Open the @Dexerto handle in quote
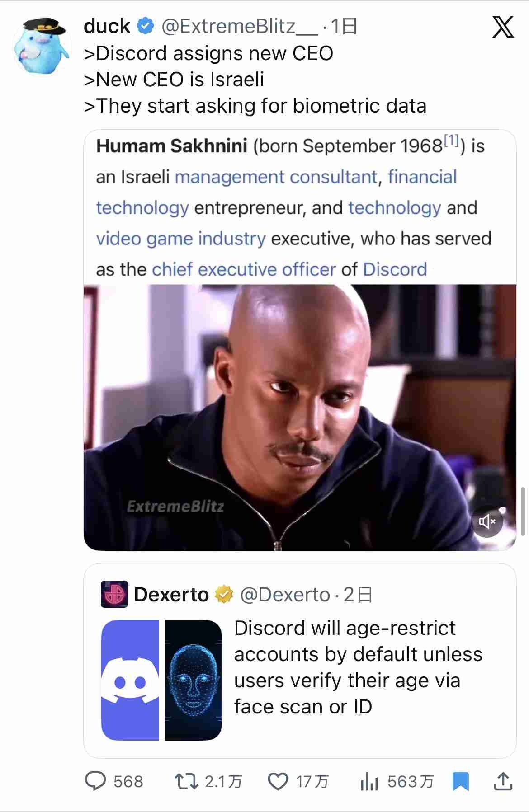 [285, 595]
